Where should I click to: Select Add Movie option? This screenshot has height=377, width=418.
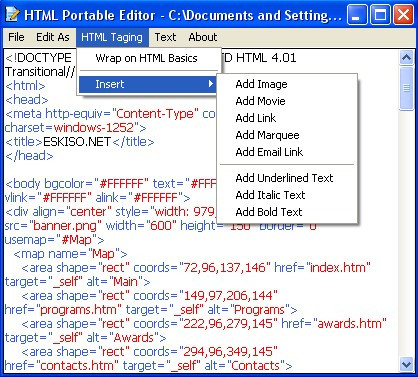260,101
